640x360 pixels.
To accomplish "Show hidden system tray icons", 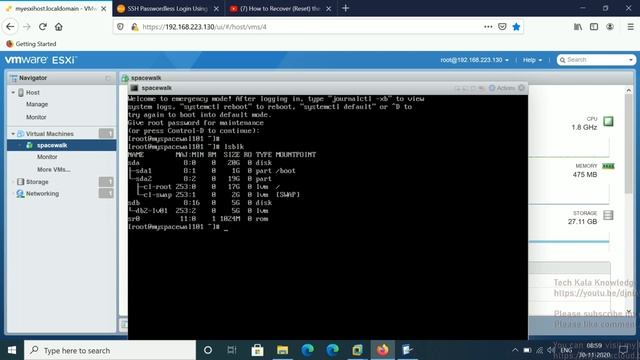I will pyautogui.click(x=515, y=350).
